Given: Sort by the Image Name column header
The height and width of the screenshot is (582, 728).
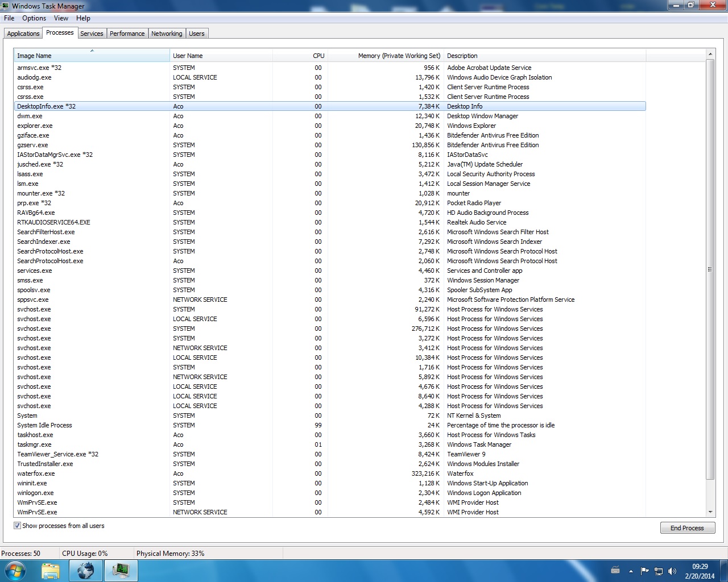Looking at the screenshot, I should pyautogui.click(x=92, y=56).
